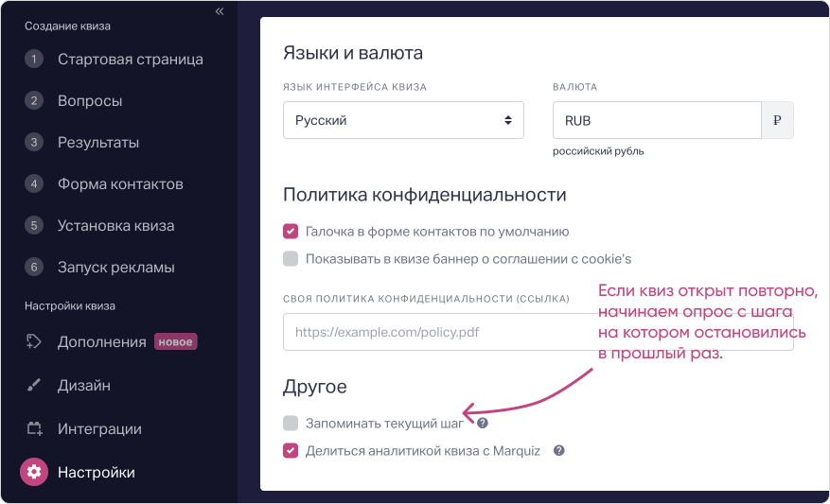Enable Запоминать текущий шаг checkbox
This screenshot has height=504, width=830.
point(291,423)
